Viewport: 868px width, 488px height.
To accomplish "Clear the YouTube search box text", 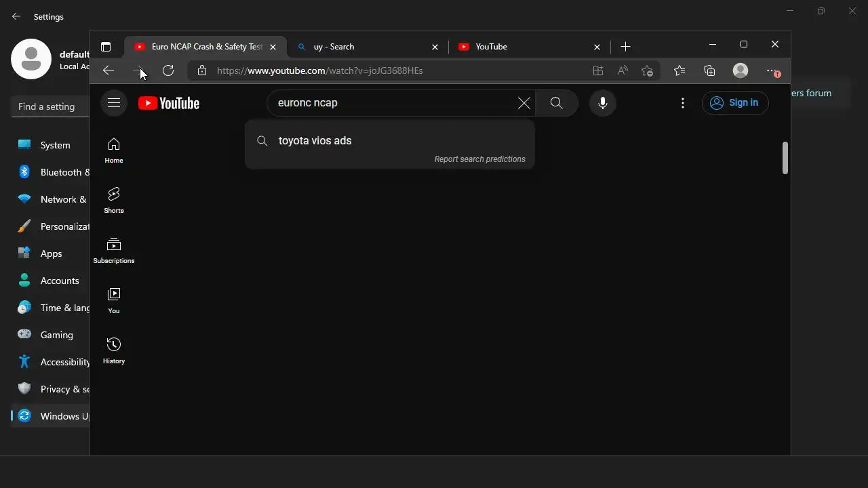I will click(524, 103).
